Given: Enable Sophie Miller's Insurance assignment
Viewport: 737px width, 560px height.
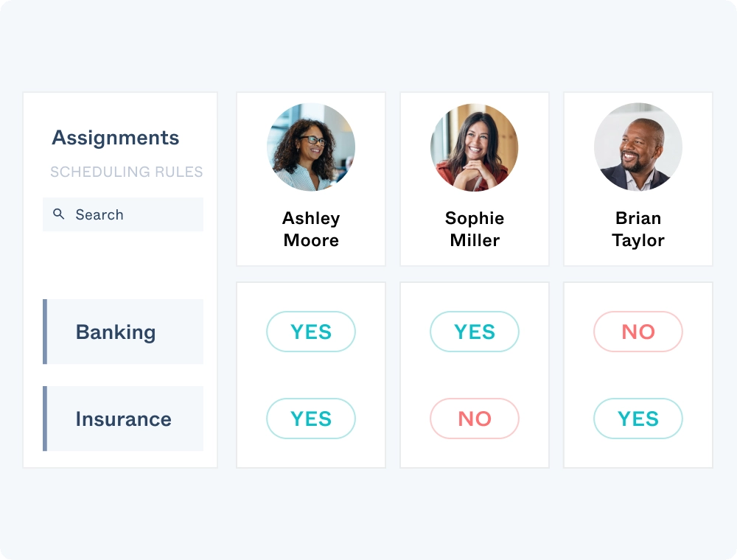Looking at the screenshot, I should pos(475,418).
